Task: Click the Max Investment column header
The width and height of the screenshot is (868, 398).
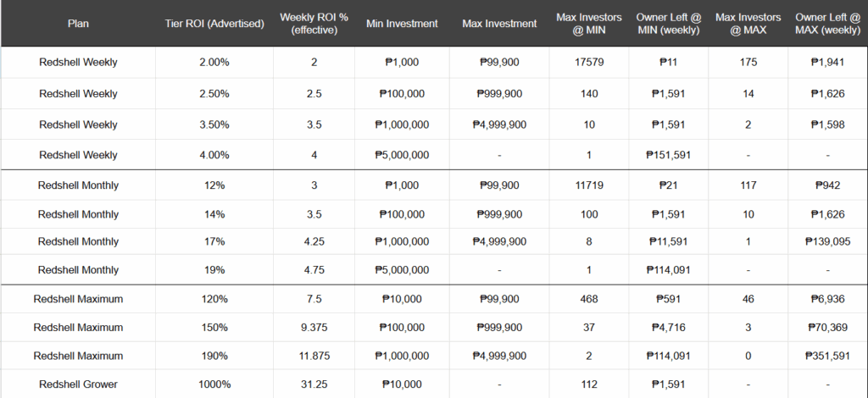Action: pyautogui.click(x=499, y=24)
